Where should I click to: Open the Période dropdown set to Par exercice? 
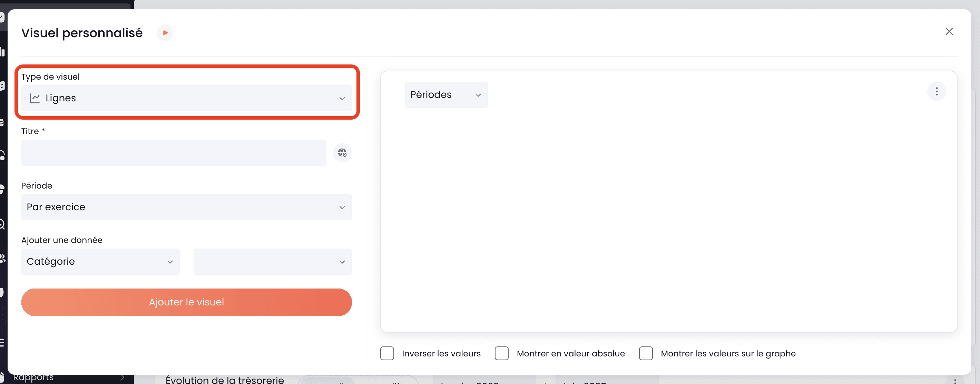pos(186,207)
